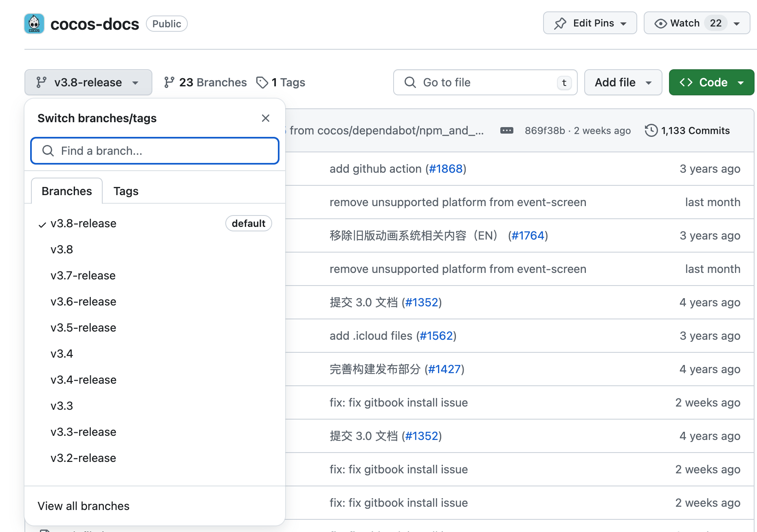This screenshot has width=757, height=532.
Task: Select the Branches tab
Action: tap(67, 191)
